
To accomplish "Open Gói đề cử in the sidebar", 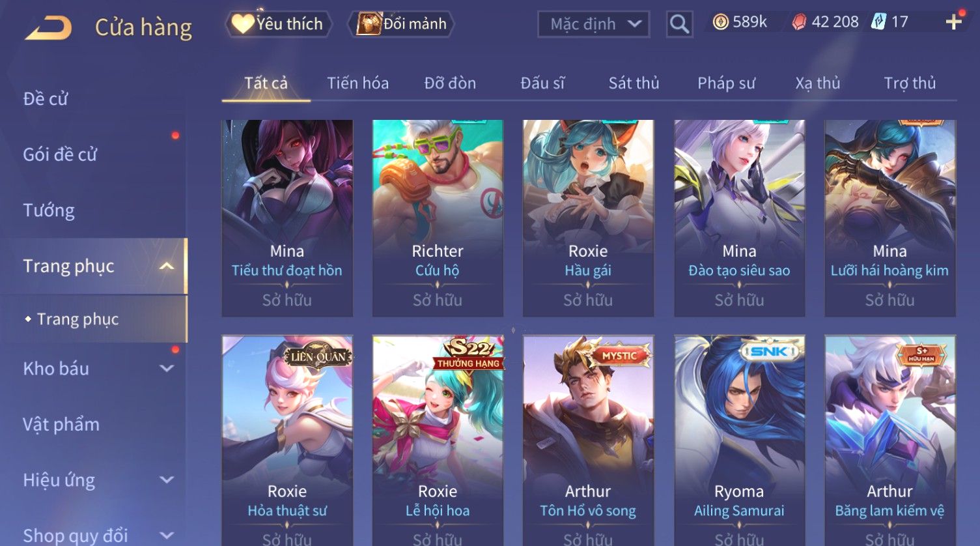I will click(x=60, y=154).
